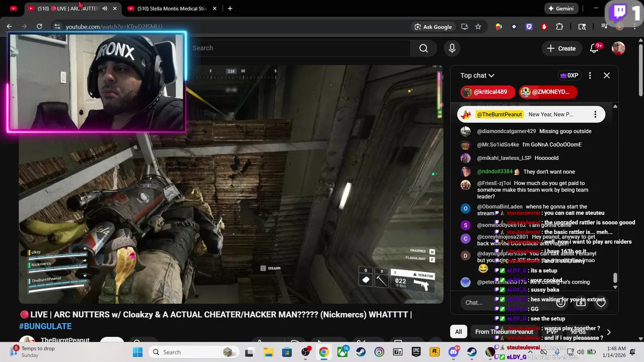Open the Gemini button in Chrome
This screenshot has width=644, height=362.
pyautogui.click(x=560, y=9)
